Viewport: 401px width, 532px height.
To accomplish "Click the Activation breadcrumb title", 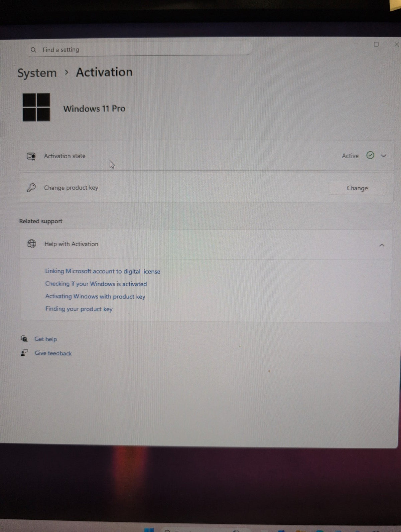I will [x=104, y=72].
